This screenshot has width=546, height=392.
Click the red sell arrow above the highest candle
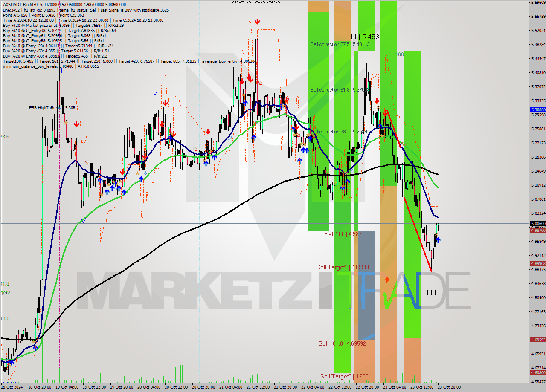coord(257,22)
